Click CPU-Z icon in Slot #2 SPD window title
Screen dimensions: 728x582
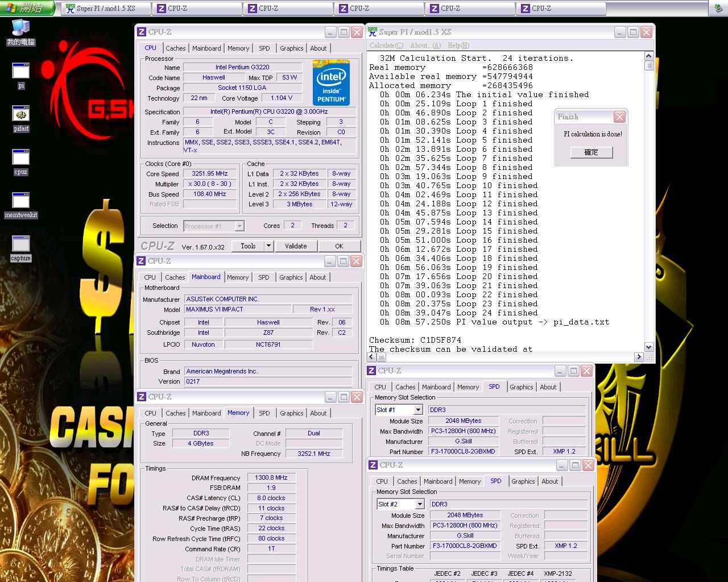tap(373, 465)
